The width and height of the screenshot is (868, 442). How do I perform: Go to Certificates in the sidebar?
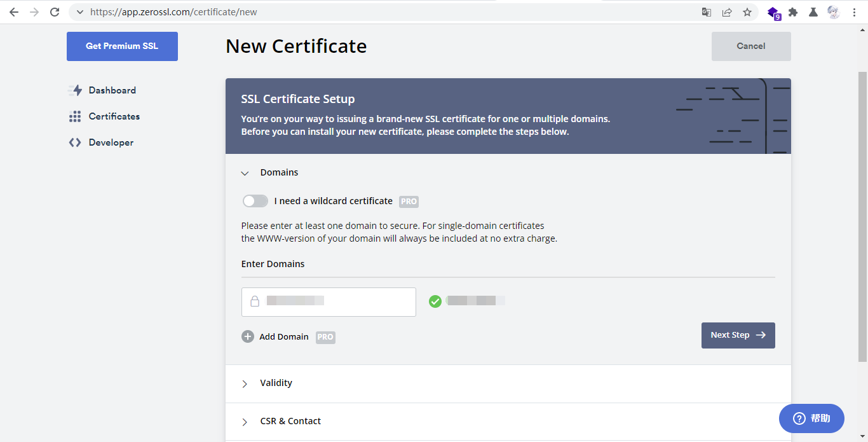[114, 116]
